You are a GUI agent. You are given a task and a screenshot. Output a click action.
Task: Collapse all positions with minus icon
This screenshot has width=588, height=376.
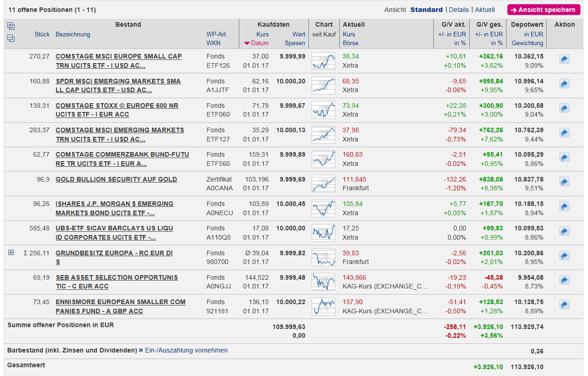coord(11,39)
